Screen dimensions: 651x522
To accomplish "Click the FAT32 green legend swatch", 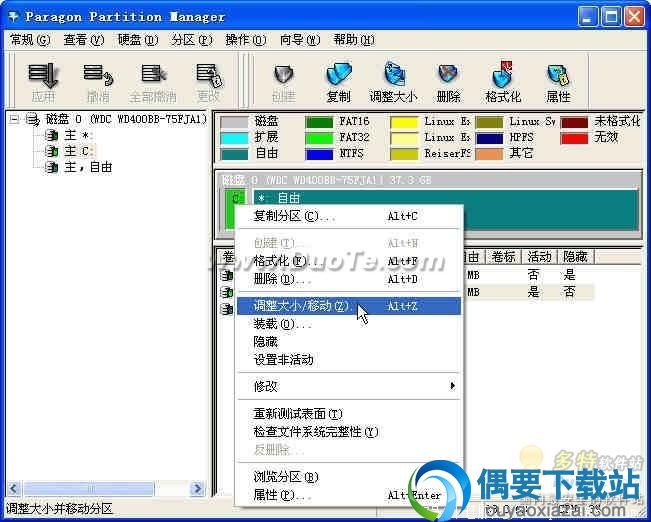I will pos(319,138).
